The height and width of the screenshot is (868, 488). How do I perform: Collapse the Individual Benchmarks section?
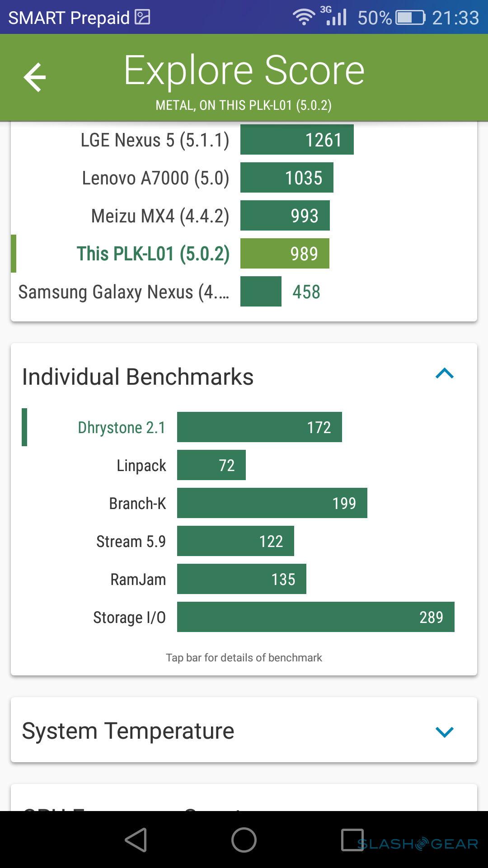click(x=444, y=374)
